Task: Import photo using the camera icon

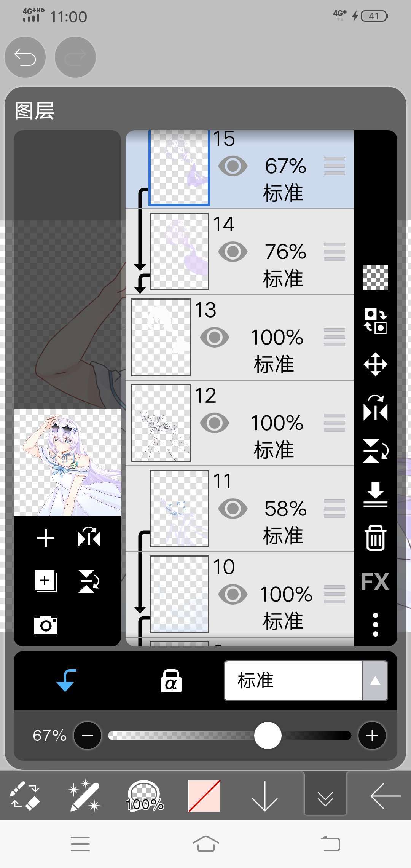Action: 46,625
